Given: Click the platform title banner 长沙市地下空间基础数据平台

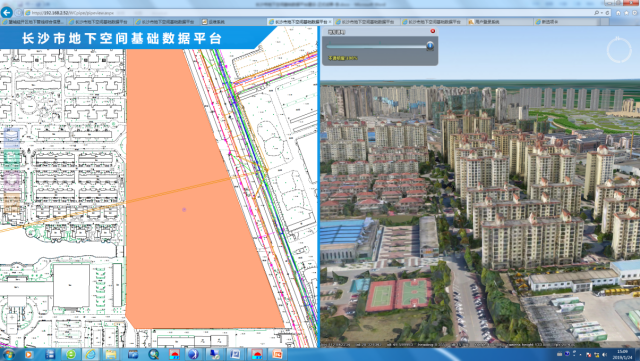Looking at the screenshot, I should coord(122,38).
